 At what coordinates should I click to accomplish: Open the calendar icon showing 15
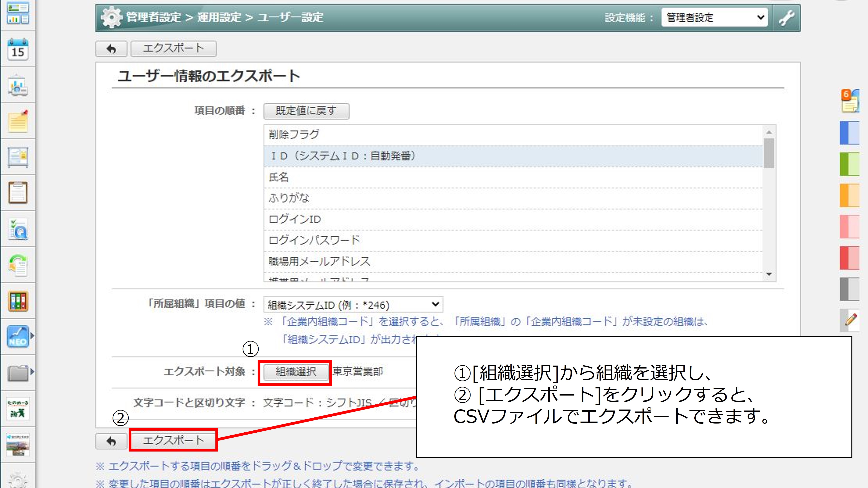click(x=18, y=49)
